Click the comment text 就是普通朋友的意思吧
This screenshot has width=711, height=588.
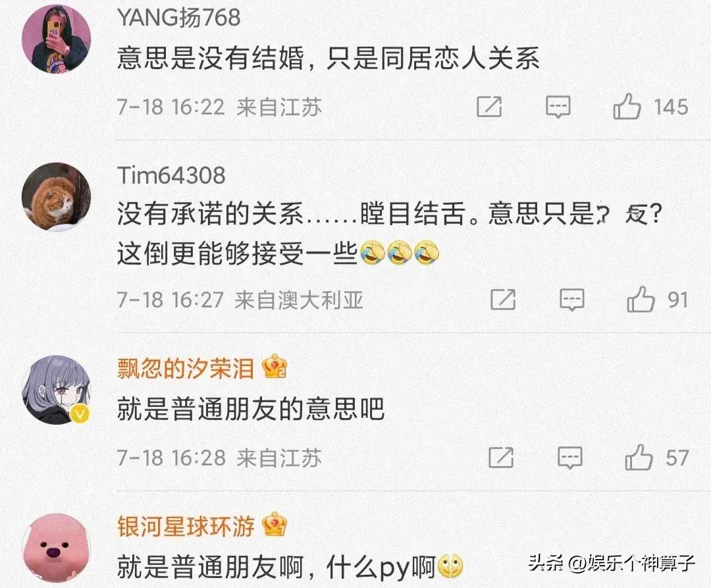coord(251,409)
